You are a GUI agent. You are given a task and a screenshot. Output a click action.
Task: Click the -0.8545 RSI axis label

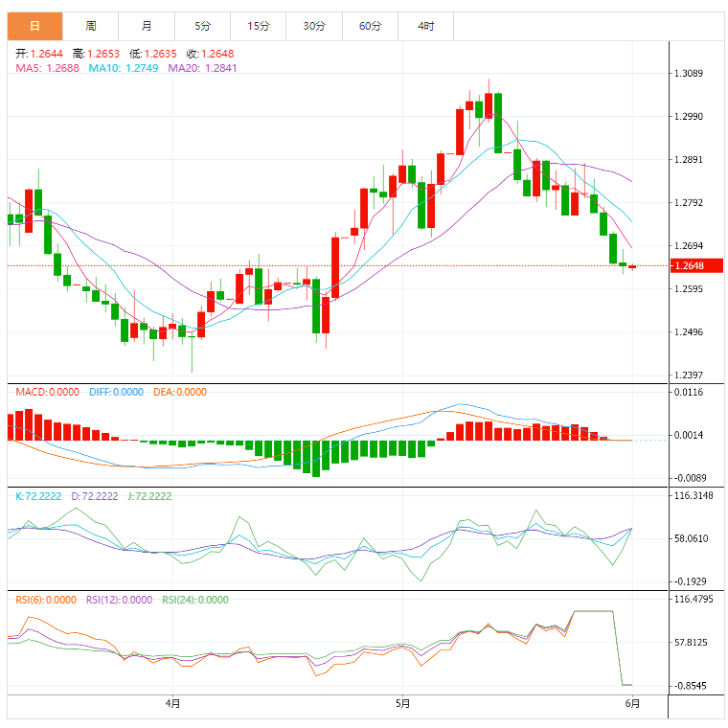point(690,686)
